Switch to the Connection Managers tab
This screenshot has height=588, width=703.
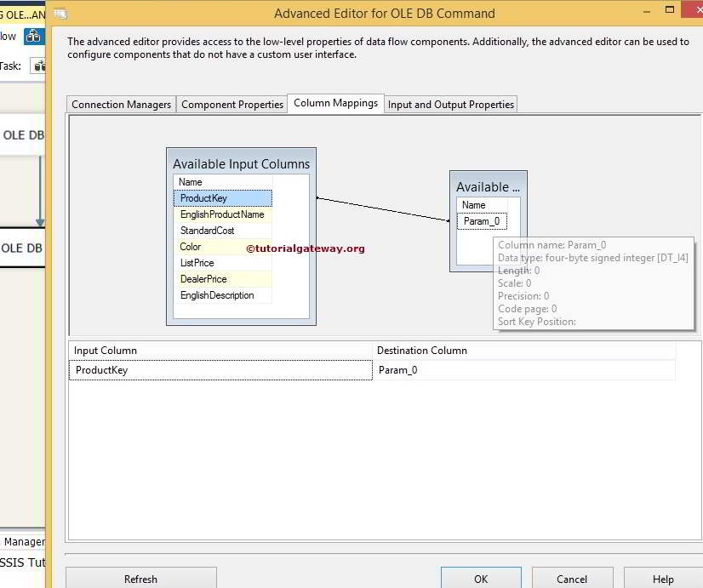coord(122,104)
